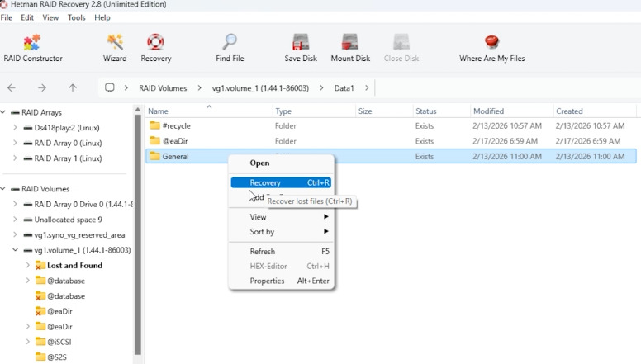Open the File menu
Viewport: 641px width, 364px height.
coord(7,17)
